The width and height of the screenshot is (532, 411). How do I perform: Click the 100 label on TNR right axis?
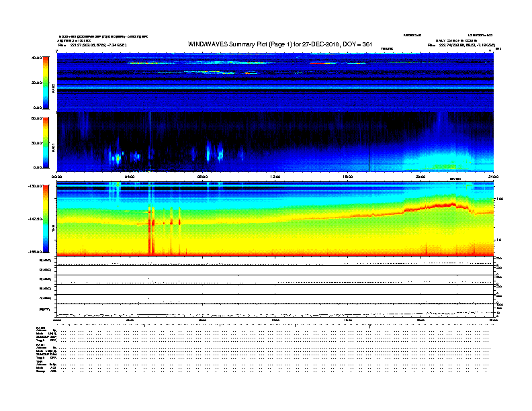[x=500, y=199]
